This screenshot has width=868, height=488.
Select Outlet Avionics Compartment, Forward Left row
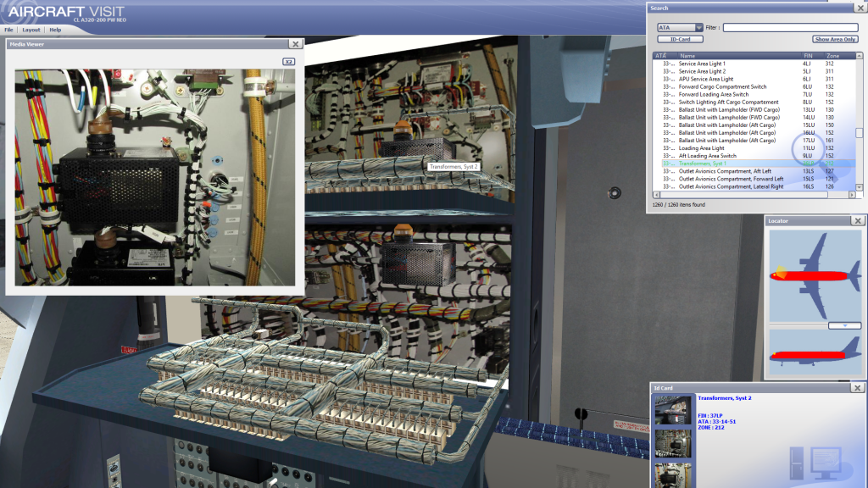[x=754, y=180]
